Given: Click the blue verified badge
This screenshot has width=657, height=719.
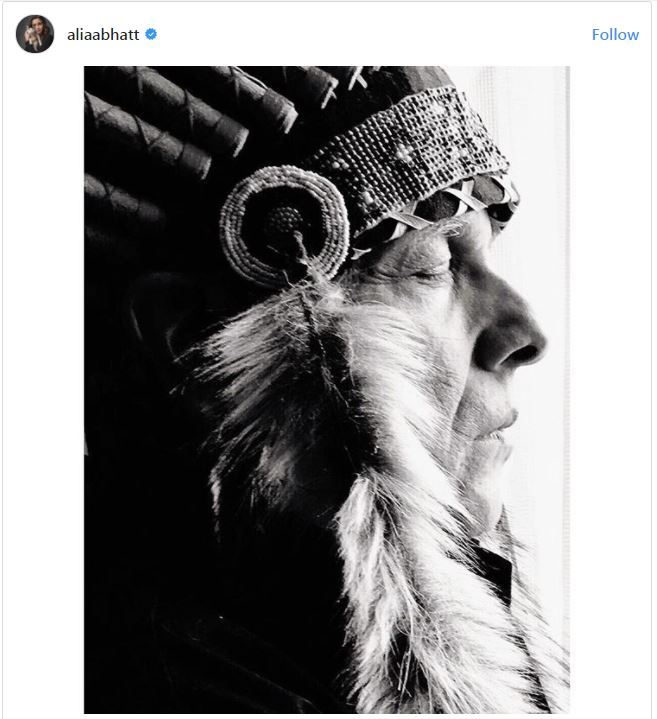Looking at the screenshot, I should [151, 34].
